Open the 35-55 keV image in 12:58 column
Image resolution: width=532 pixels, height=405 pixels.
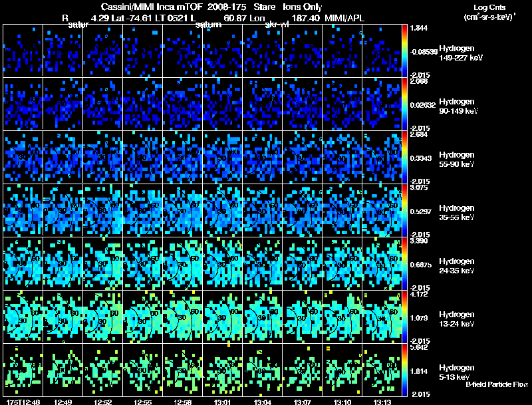[182, 210]
